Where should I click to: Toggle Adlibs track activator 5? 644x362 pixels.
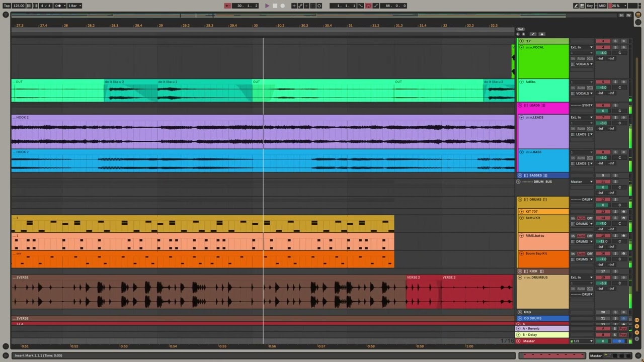pyautogui.click(x=603, y=82)
